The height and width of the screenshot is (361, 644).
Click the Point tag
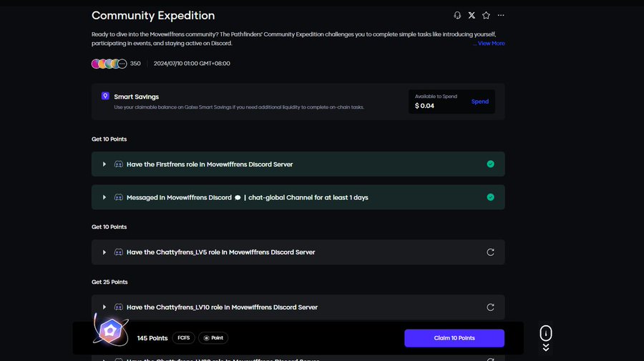click(213, 338)
